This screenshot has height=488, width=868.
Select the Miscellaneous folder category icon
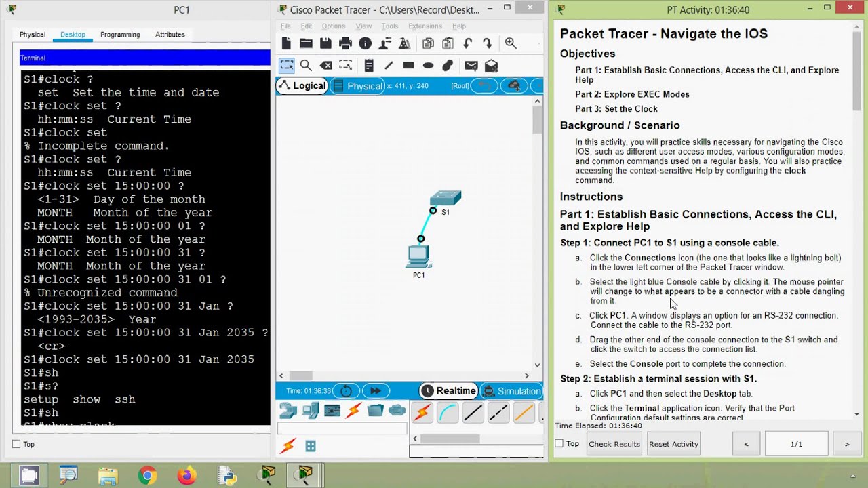[x=376, y=411]
